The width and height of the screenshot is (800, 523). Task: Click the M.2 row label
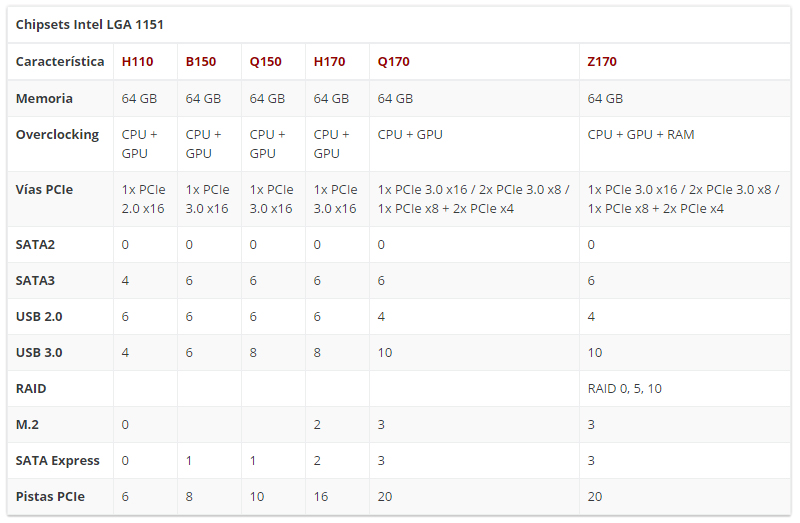(27, 425)
